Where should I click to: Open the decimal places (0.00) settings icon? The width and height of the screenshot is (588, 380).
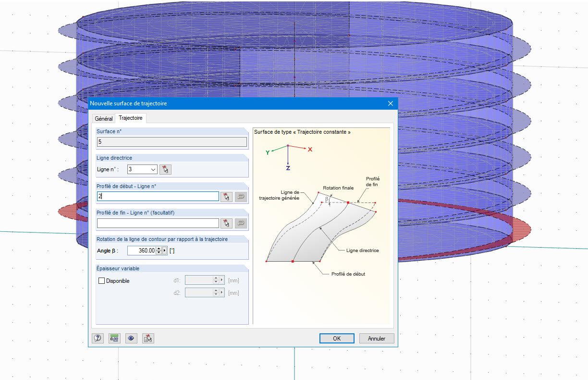coord(114,338)
